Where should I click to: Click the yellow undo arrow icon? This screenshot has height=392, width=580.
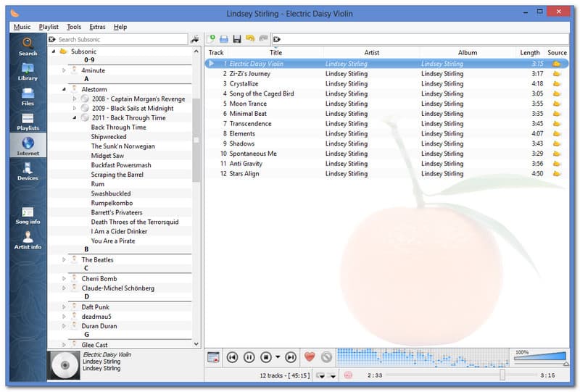(250, 38)
